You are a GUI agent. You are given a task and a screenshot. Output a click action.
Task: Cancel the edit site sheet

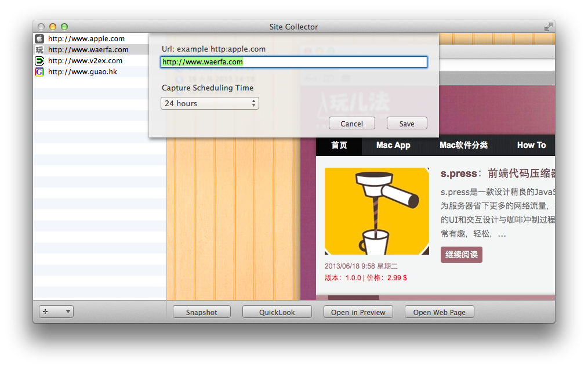point(352,124)
